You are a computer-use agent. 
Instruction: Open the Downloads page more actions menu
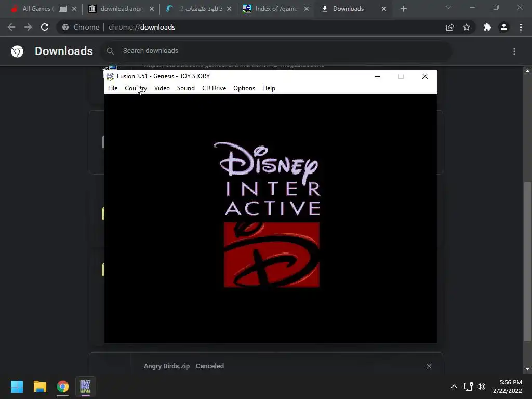(514, 51)
